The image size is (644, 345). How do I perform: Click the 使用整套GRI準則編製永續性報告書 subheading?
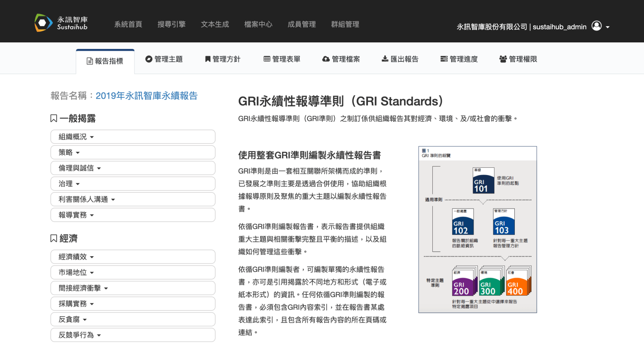tap(310, 155)
